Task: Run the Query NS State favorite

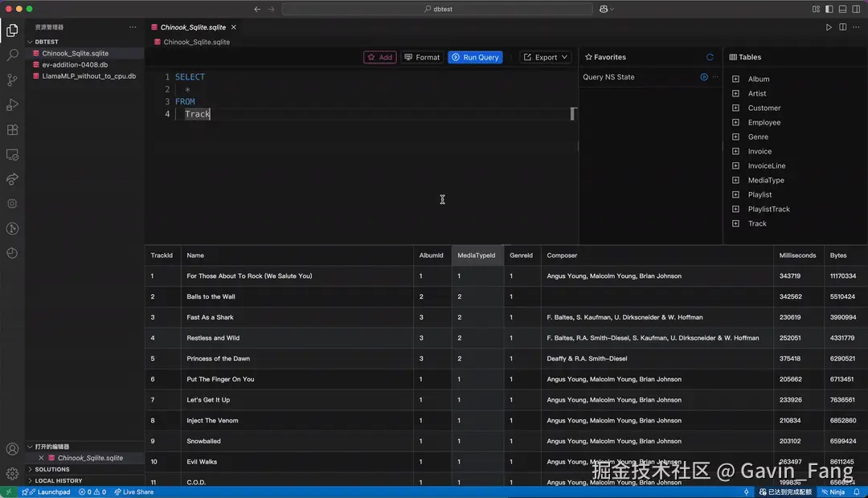Action: 703,77
